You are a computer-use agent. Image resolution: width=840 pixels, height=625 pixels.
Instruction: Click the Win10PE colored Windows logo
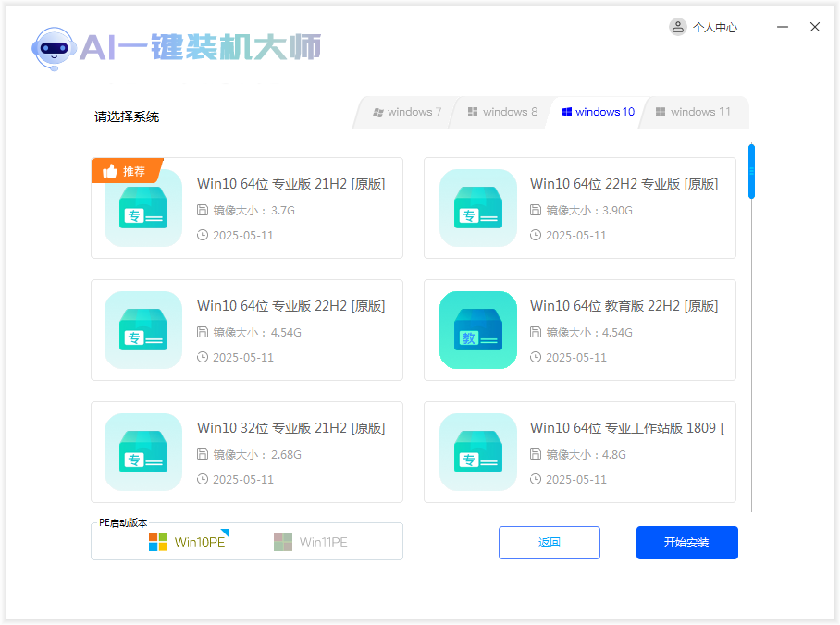point(158,542)
